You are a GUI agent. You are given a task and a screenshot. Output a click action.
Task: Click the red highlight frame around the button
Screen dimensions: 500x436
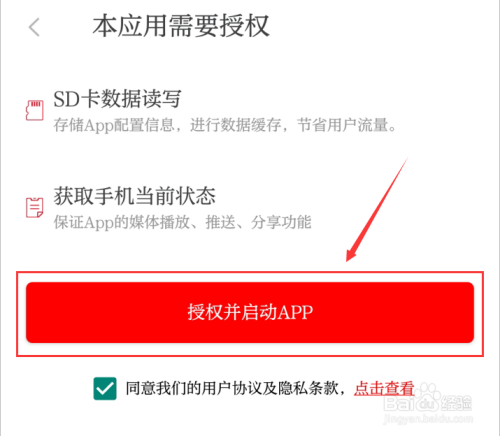pyautogui.click(x=250, y=314)
